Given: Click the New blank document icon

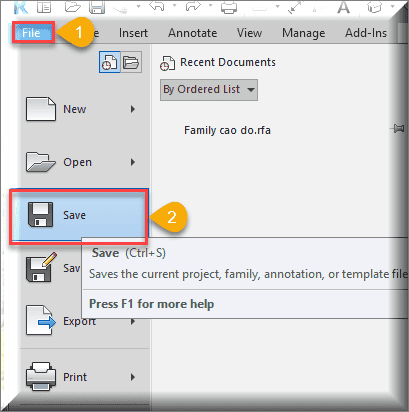Looking at the screenshot, I should point(41,109).
